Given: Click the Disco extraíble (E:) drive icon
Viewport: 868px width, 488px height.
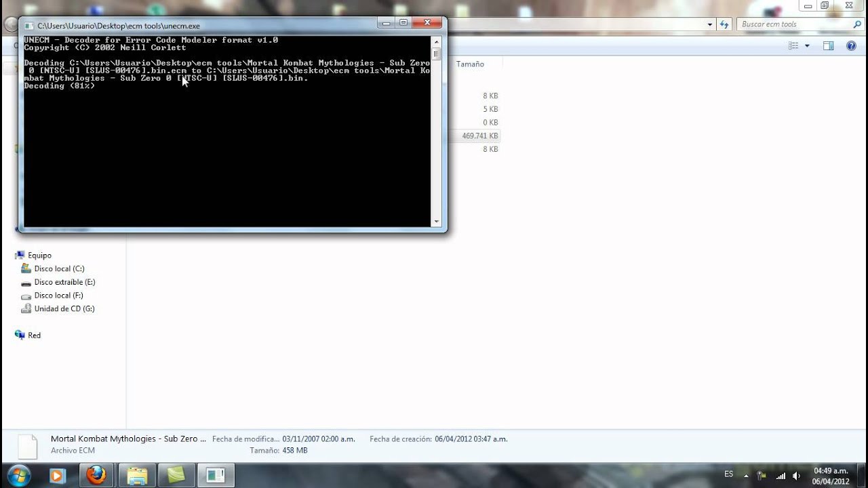Looking at the screenshot, I should [x=26, y=283].
